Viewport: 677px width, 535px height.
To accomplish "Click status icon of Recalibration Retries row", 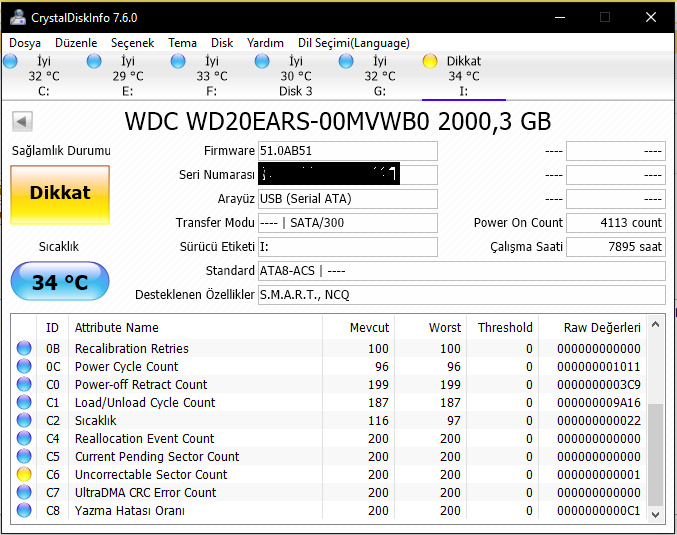I will [x=24, y=348].
